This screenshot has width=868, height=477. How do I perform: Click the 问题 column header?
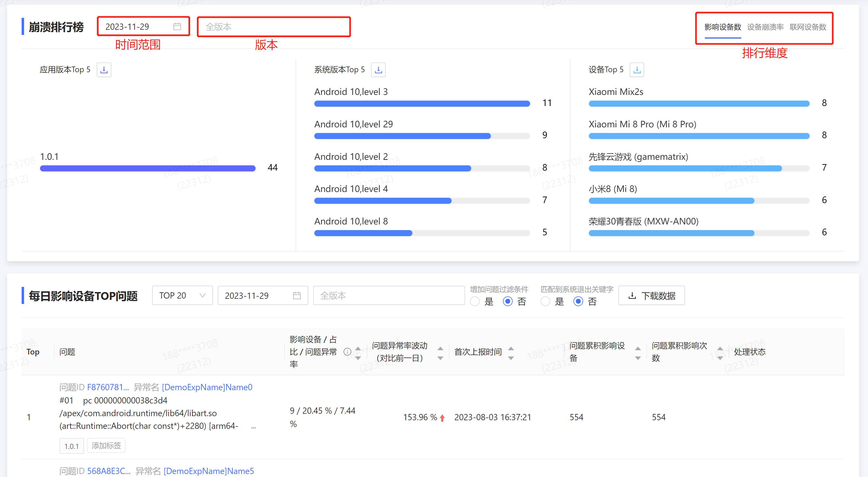[67, 352]
